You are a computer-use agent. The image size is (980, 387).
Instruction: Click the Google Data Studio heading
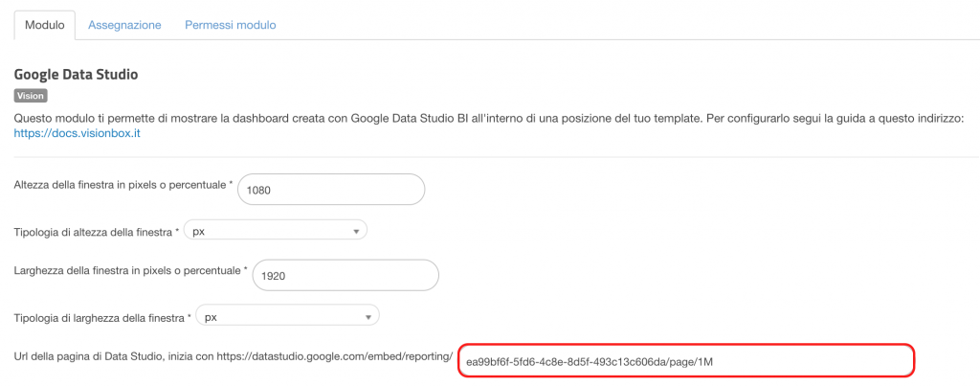tap(76, 75)
